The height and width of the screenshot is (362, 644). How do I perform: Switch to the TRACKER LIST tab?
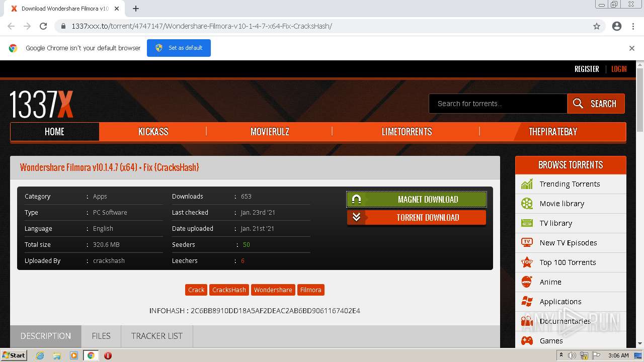point(157,336)
